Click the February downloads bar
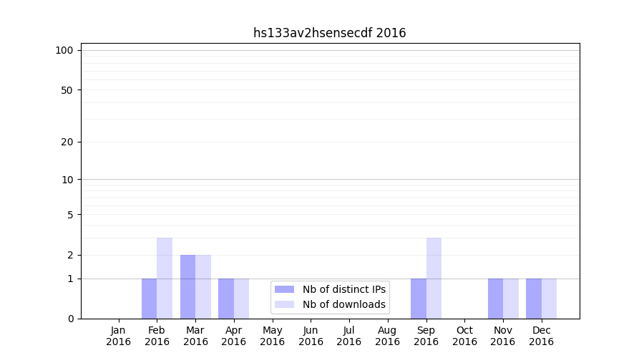The height and width of the screenshot is (358, 644). pyautogui.click(x=165, y=278)
